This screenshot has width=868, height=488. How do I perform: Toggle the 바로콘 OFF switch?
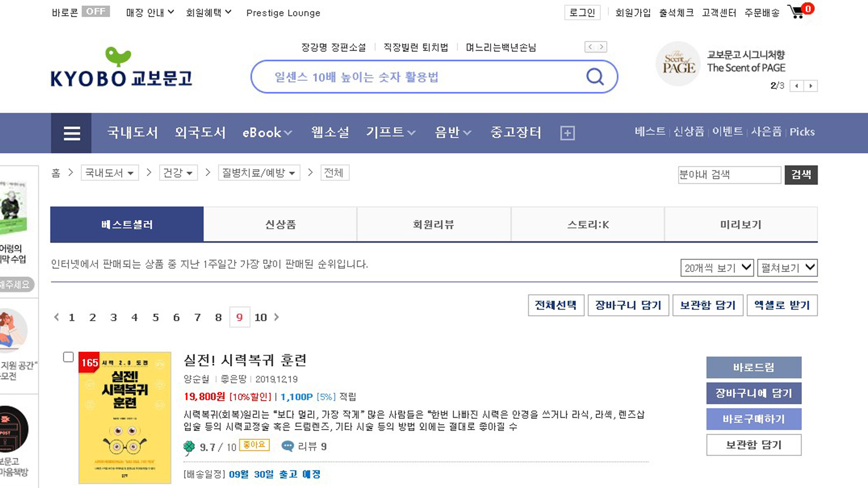coord(95,12)
